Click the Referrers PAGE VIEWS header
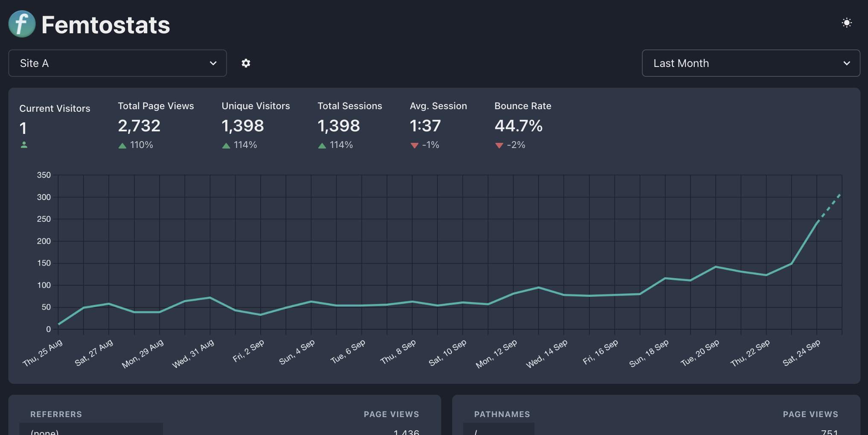Screen dimensions: 868x435 pyautogui.click(x=391, y=414)
